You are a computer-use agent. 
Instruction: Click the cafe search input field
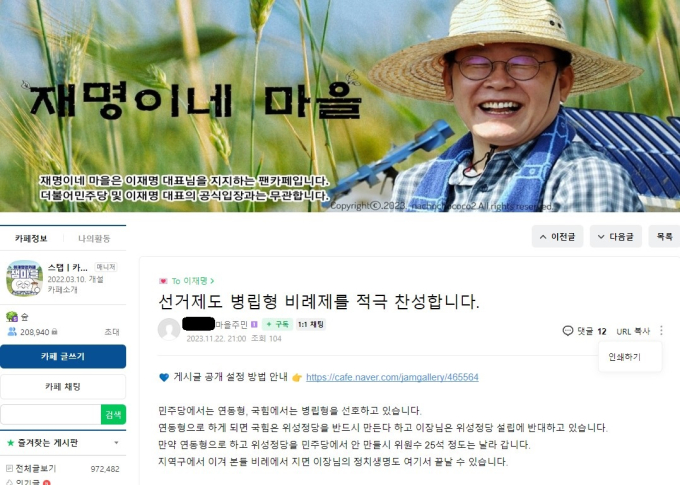(x=51, y=415)
